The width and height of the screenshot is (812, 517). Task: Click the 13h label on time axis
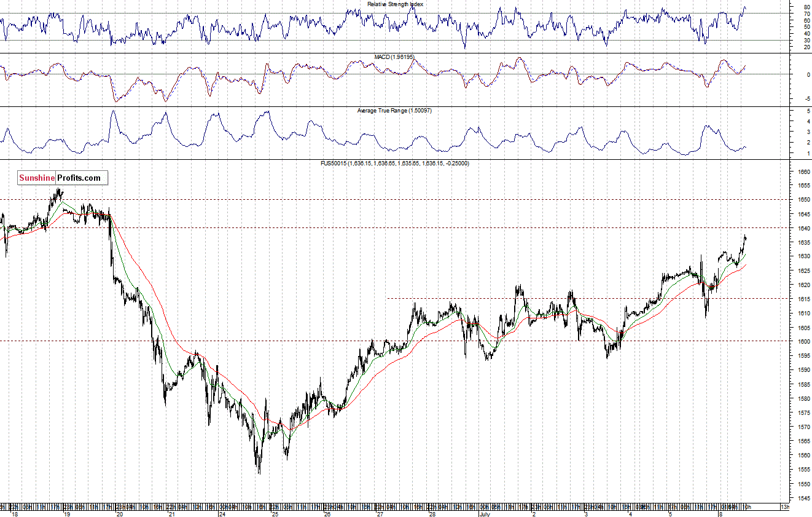click(x=784, y=507)
